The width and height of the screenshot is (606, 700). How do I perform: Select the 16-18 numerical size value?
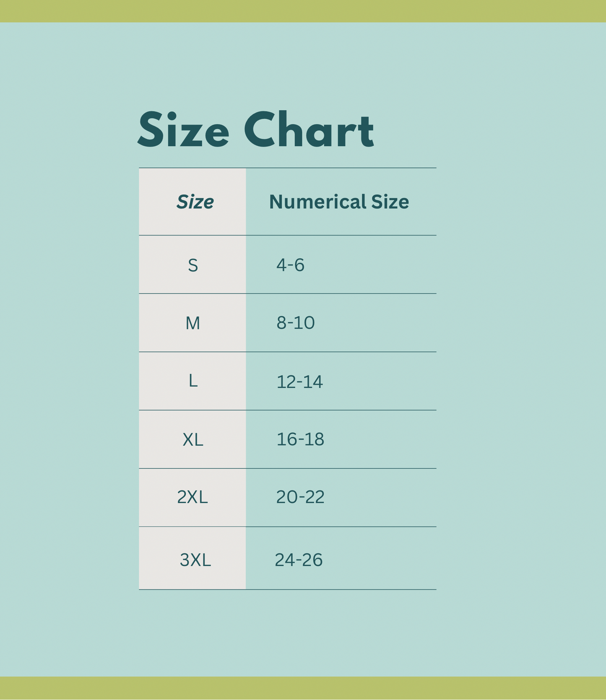coord(300,439)
